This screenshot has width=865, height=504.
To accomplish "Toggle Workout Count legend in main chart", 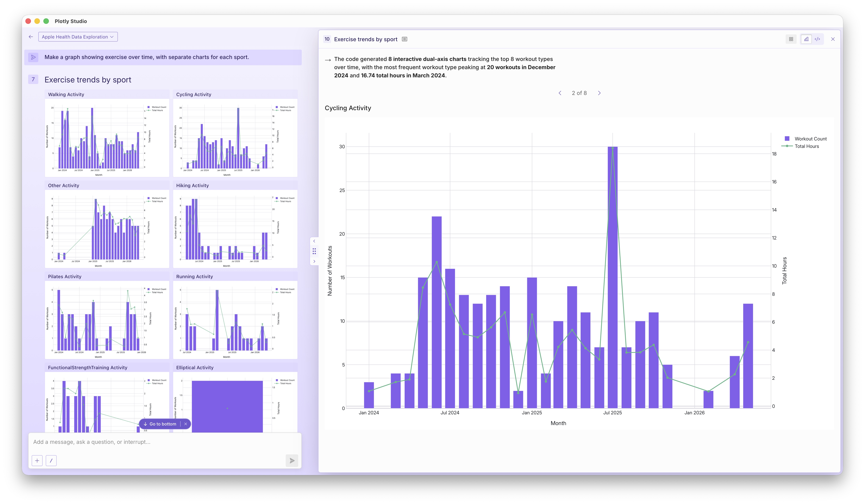I will (806, 139).
